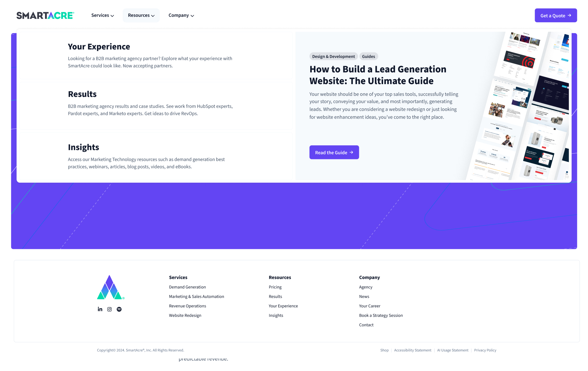The width and height of the screenshot is (588, 371).
Task: Click the SmartAcre logo in header
Action: click(x=45, y=15)
